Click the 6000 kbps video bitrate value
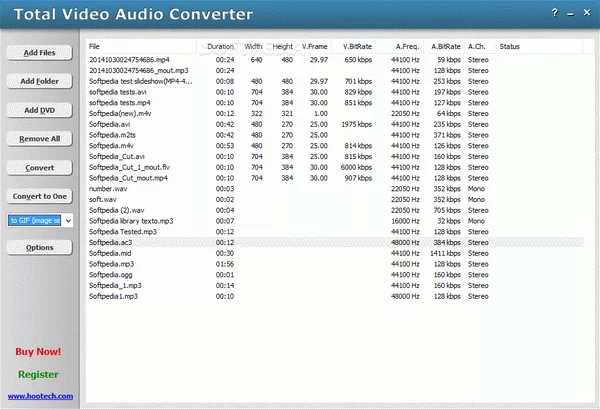The height and width of the screenshot is (409, 600). click(x=356, y=167)
